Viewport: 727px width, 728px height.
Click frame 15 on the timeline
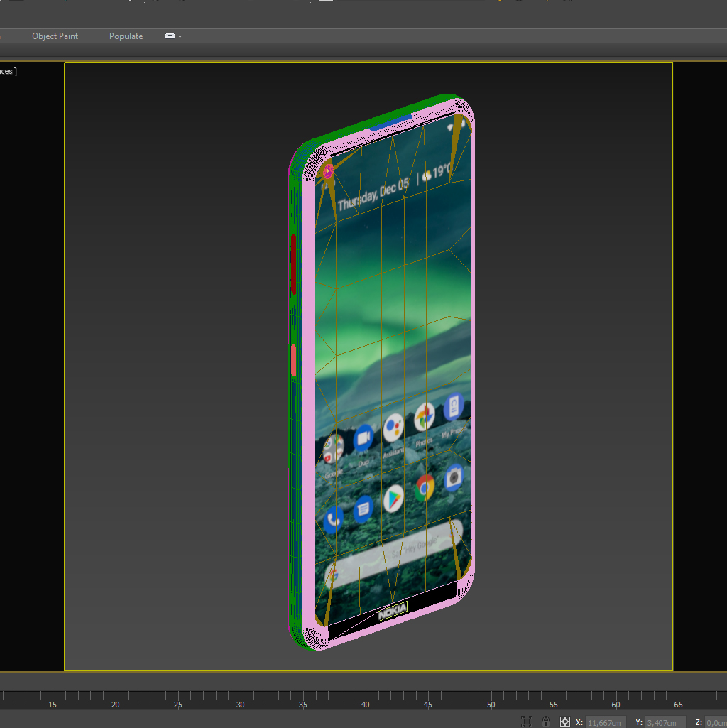[53, 704]
